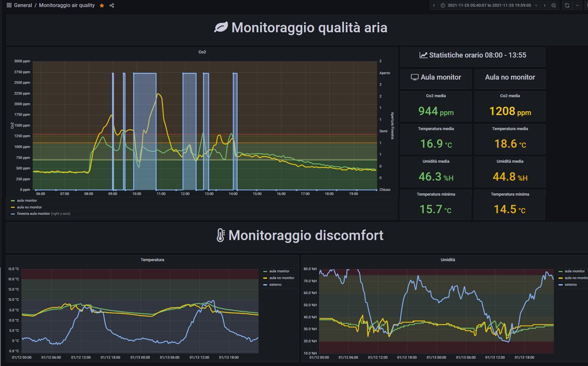The height and width of the screenshot is (366, 588).
Task: Click the clock icon in time picker
Action: pyautogui.click(x=443, y=6)
